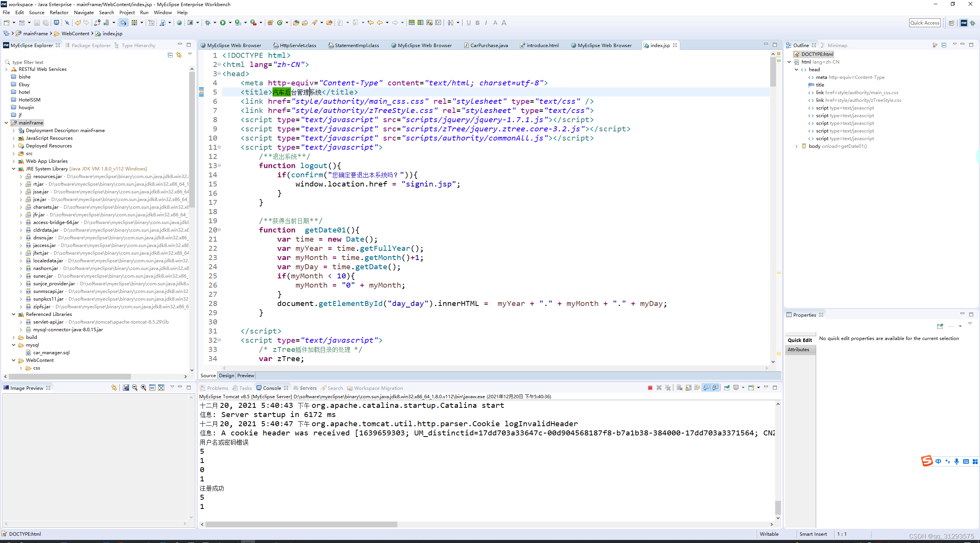Click the Undo arrow in the toolbar

point(78,23)
